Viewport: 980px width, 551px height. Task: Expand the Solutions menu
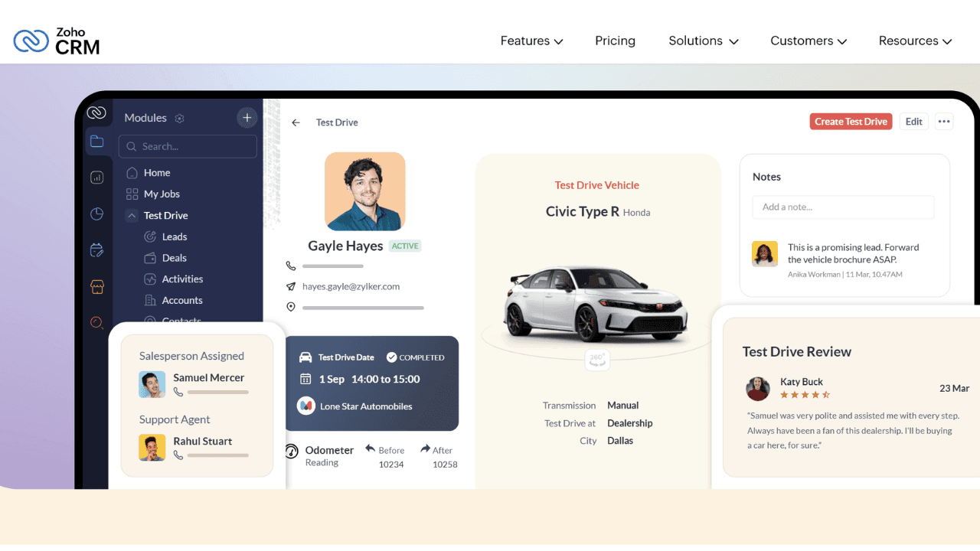click(x=703, y=41)
